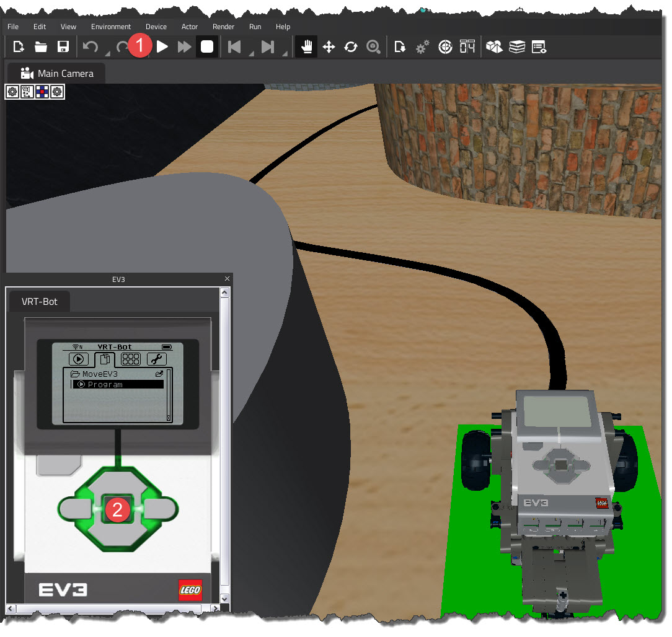
Task: Open the Device menu
Action: click(x=156, y=27)
